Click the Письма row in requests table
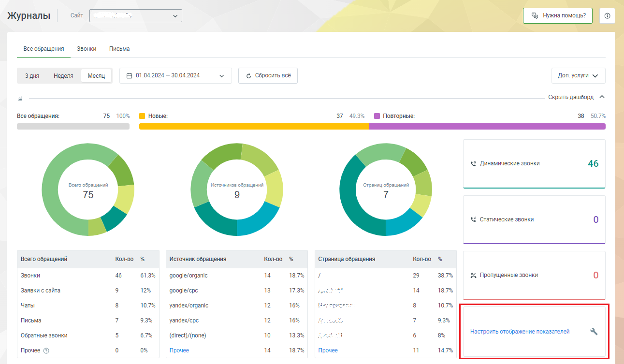The width and height of the screenshot is (624, 364). pos(88,320)
